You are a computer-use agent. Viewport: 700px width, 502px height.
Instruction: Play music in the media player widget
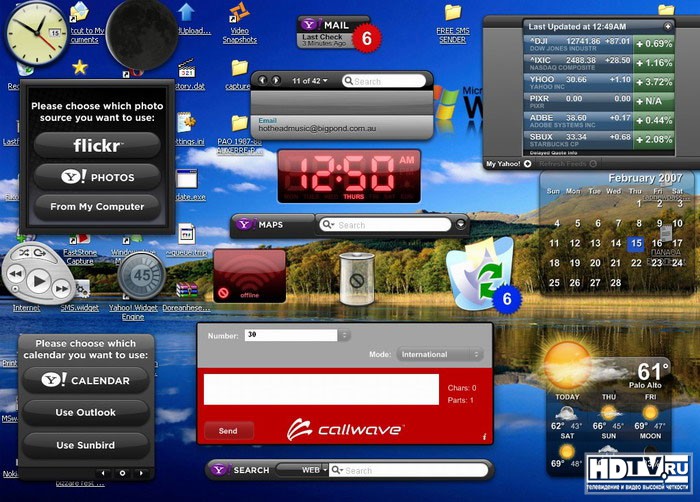(39, 281)
